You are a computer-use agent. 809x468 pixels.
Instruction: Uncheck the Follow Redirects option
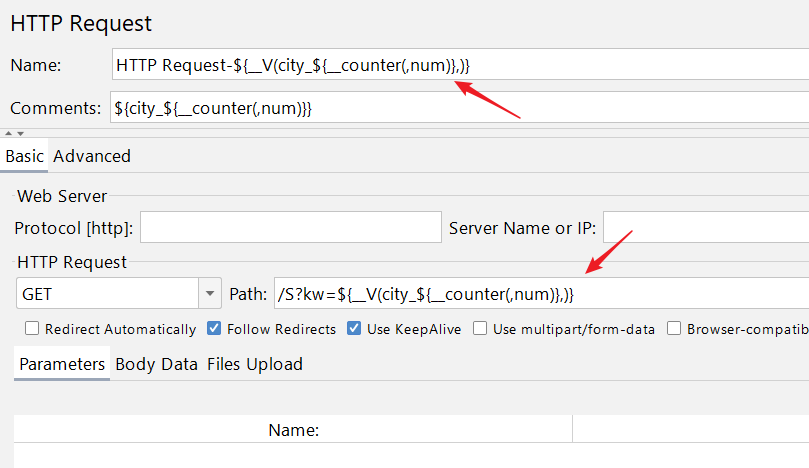(x=214, y=329)
